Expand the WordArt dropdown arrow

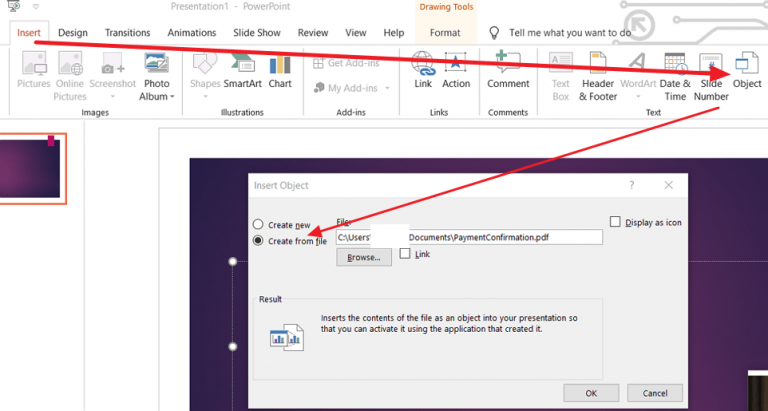(638, 97)
